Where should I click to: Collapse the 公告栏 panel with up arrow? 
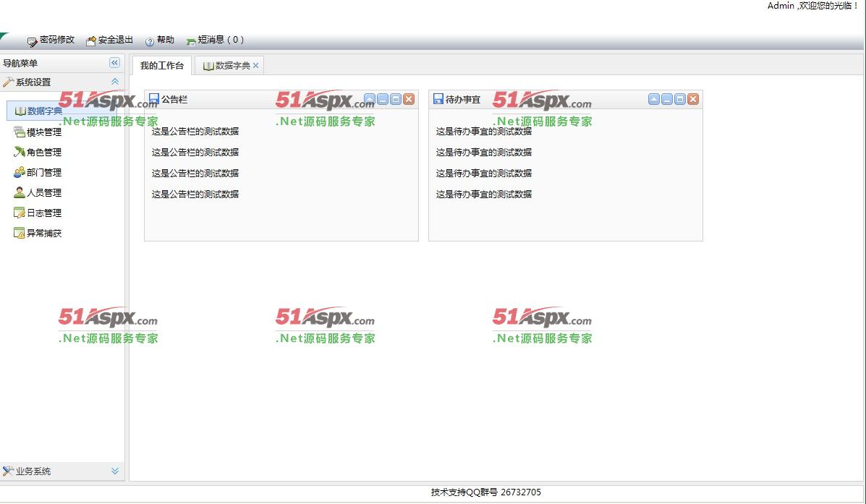[370, 99]
